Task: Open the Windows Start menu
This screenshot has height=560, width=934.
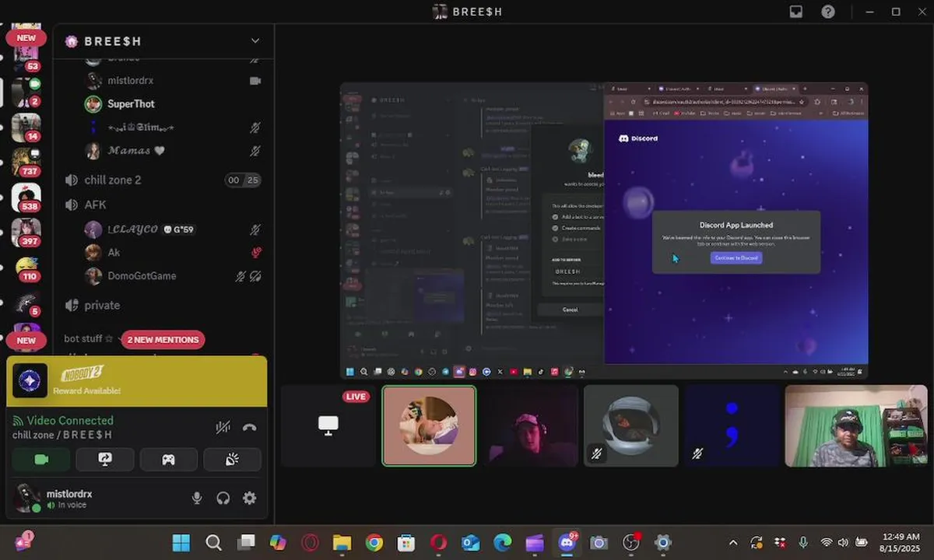Action: [181, 543]
